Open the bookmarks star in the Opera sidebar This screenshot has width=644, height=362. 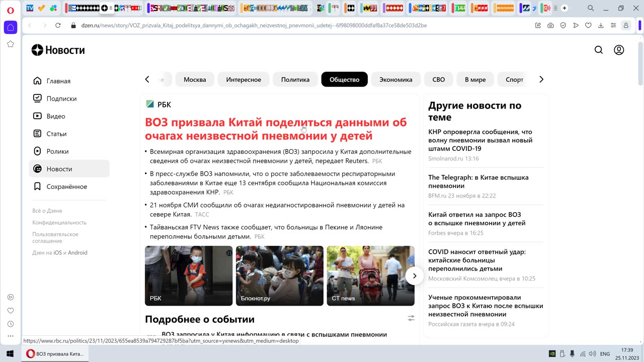coord(11,44)
